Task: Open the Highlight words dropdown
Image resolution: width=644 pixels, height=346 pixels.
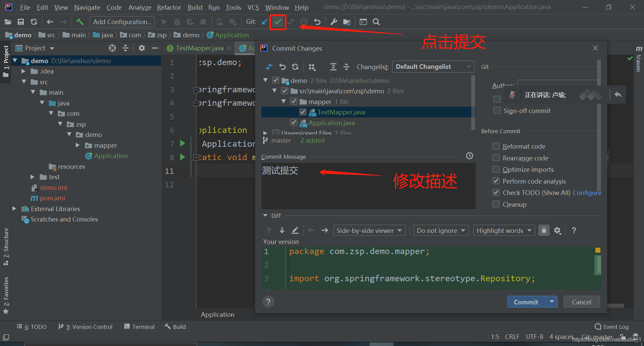Action: [x=504, y=231]
